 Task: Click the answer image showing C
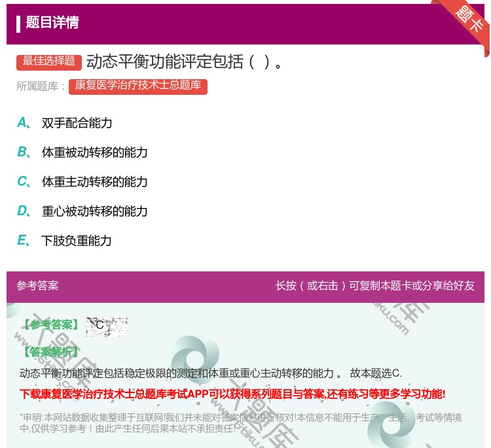[107, 326]
